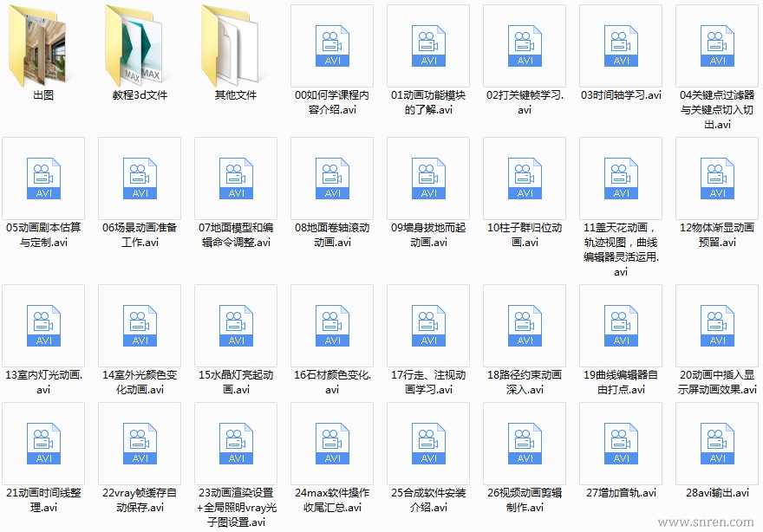Screen dimensions: 763x532
Task: Click the label 24max软件操作收尾汇总.avi
Action: pyautogui.click(x=332, y=500)
